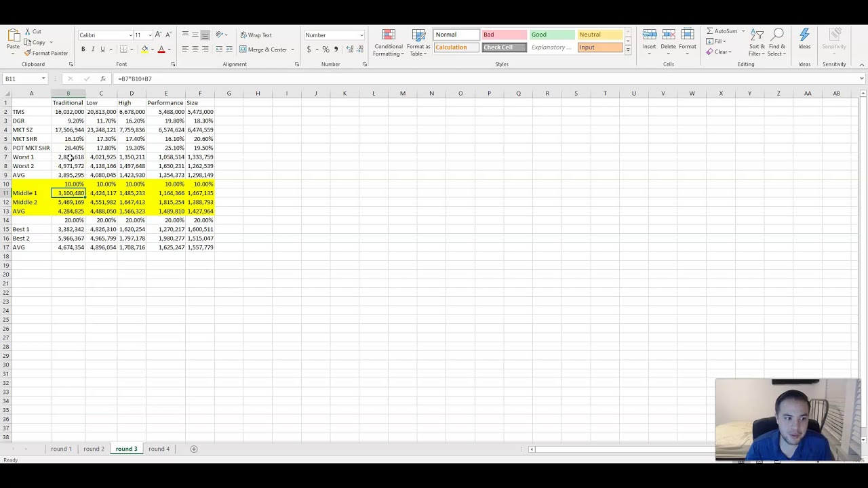The height and width of the screenshot is (488, 868).
Task: Apply the Good cell style
Action: coord(552,35)
